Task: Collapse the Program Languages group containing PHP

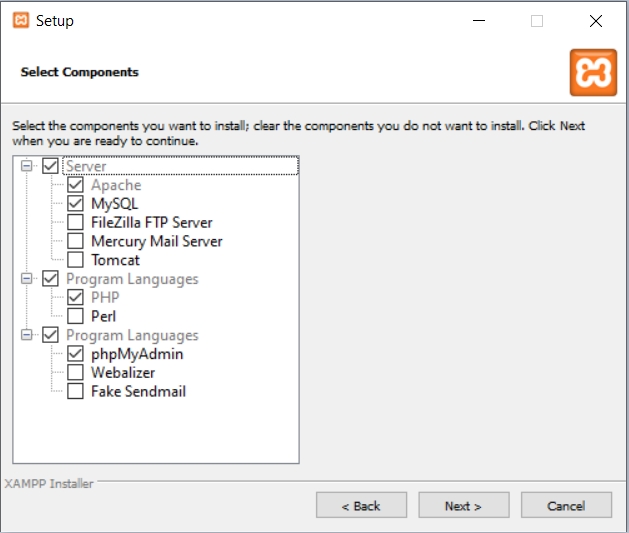Action: [26, 279]
